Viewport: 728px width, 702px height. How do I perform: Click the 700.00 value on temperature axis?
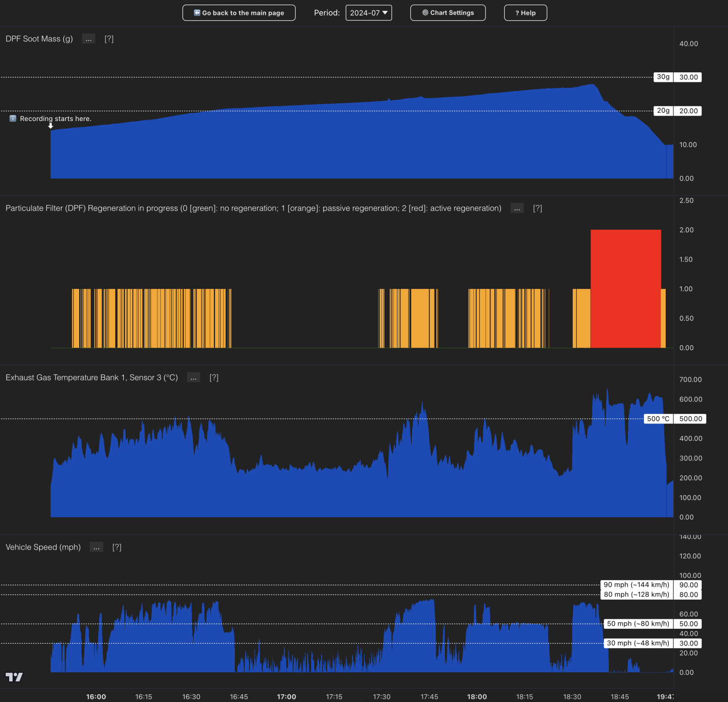[x=690, y=379]
